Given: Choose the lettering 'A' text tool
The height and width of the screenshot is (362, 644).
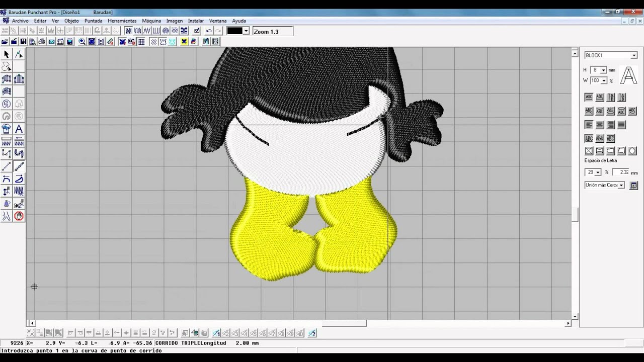Looking at the screenshot, I should (19, 129).
